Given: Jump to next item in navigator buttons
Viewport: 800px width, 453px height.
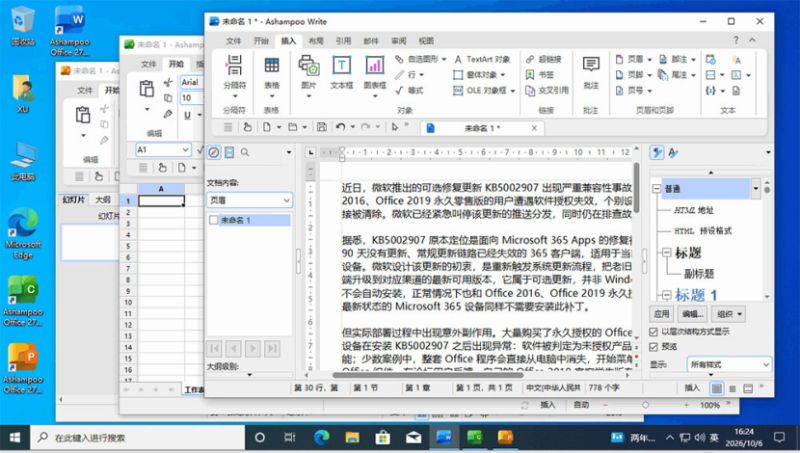Looking at the screenshot, I should point(253,349).
